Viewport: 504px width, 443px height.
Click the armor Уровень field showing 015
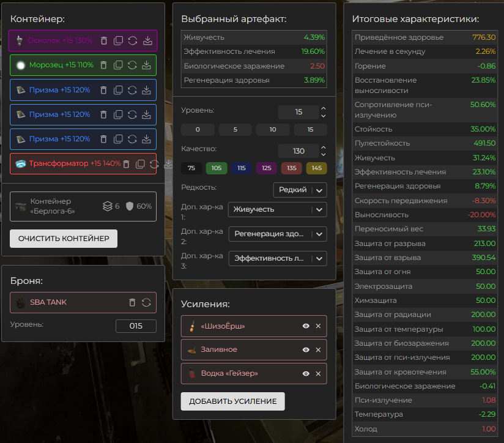point(136,326)
